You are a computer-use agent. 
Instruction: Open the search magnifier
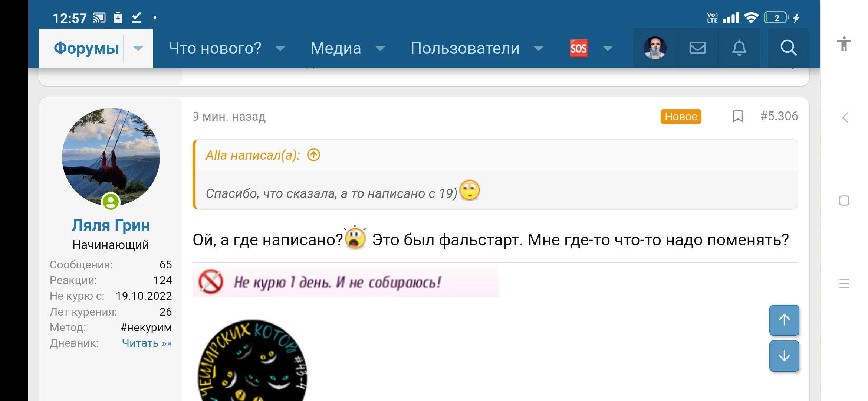(788, 48)
